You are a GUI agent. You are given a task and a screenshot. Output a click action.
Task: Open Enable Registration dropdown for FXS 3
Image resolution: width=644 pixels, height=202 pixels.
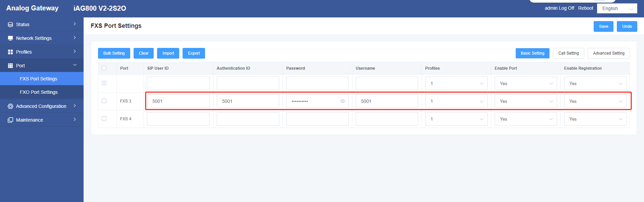[595, 101]
